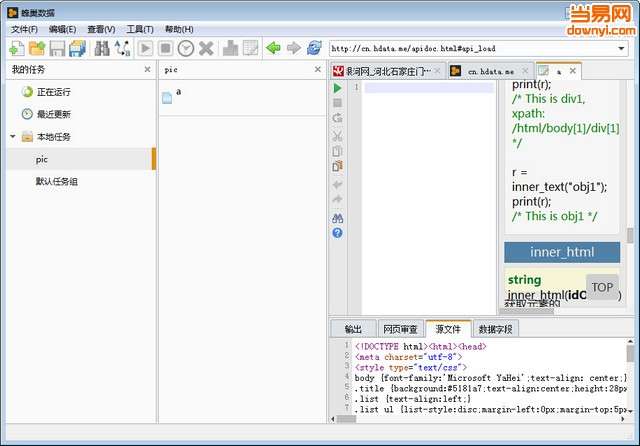Viewport: 640px width, 446px height.
Task: Collapse the 本地任务 tree node
Action: pos(13,137)
